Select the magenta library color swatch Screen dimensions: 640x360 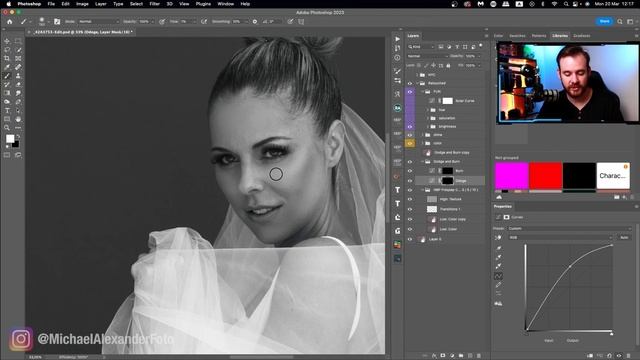click(x=511, y=176)
